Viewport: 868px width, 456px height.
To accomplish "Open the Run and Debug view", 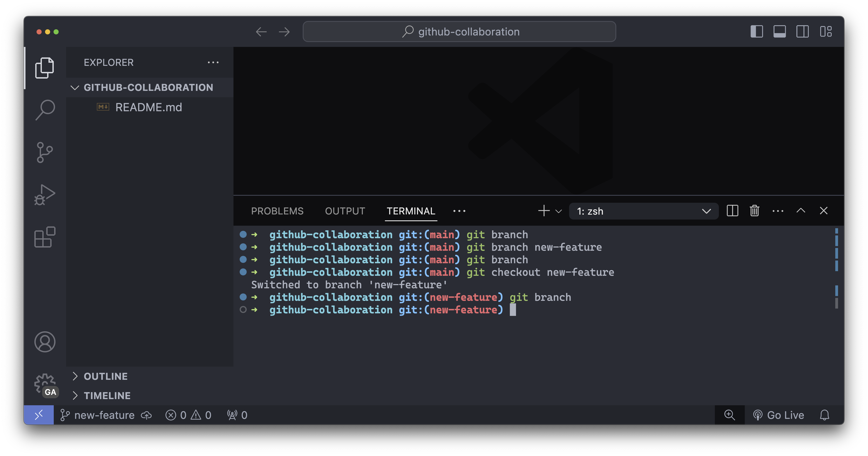I will pyautogui.click(x=44, y=194).
